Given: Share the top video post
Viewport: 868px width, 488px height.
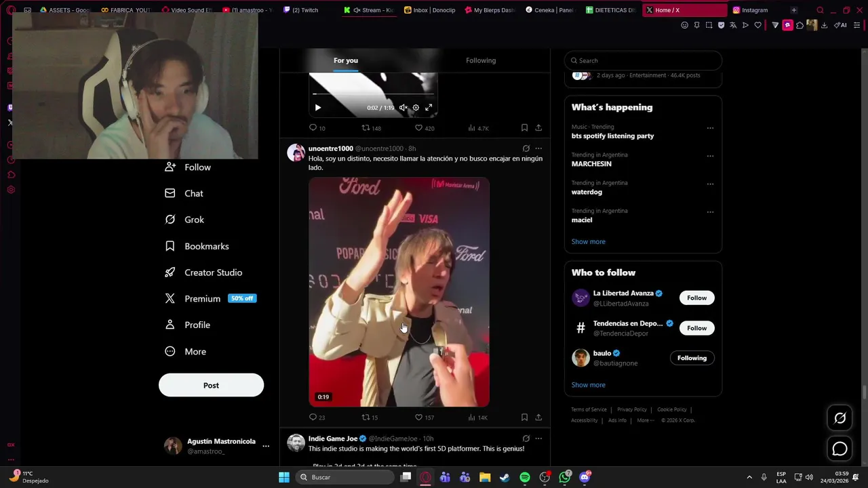Looking at the screenshot, I should pyautogui.click(x=538, y=127).
